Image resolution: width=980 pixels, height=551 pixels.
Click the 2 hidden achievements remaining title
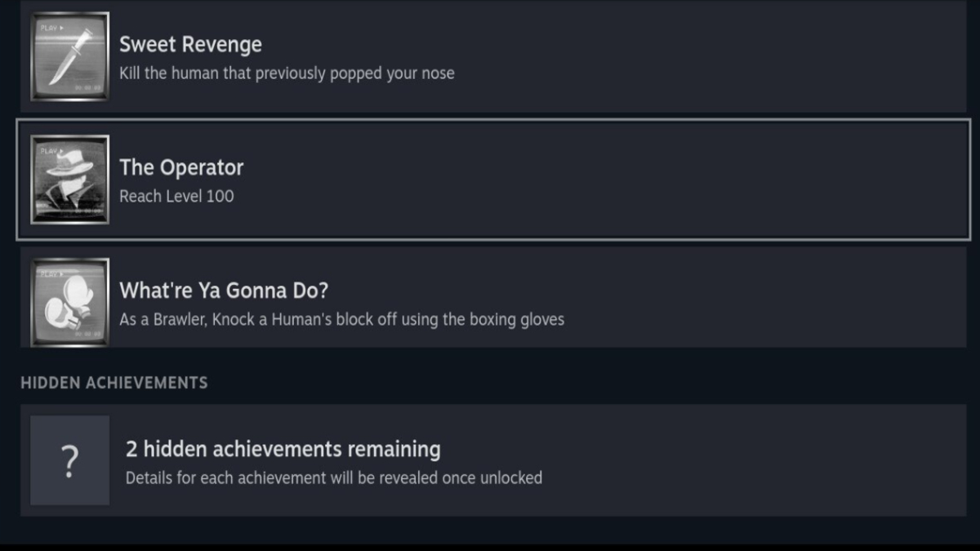coord(283,449)
